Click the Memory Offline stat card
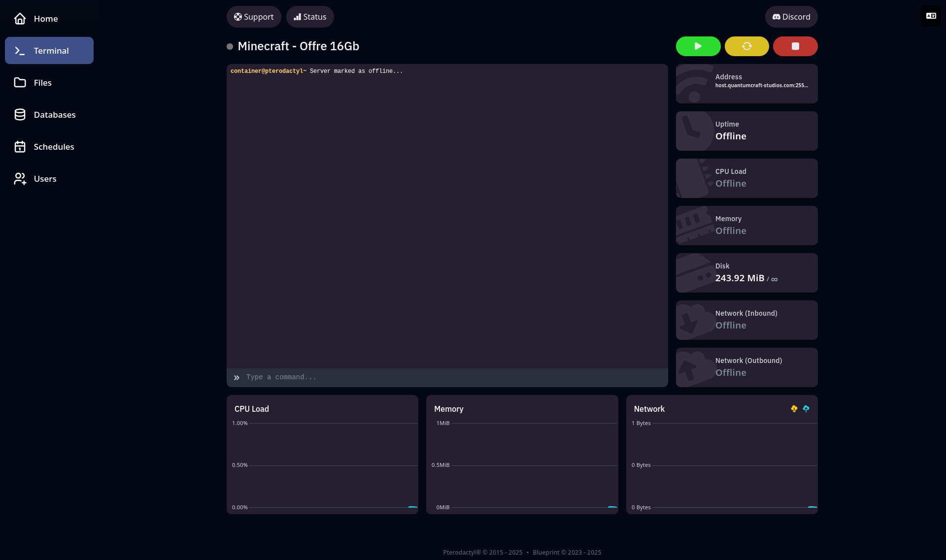 pos(747,226)
